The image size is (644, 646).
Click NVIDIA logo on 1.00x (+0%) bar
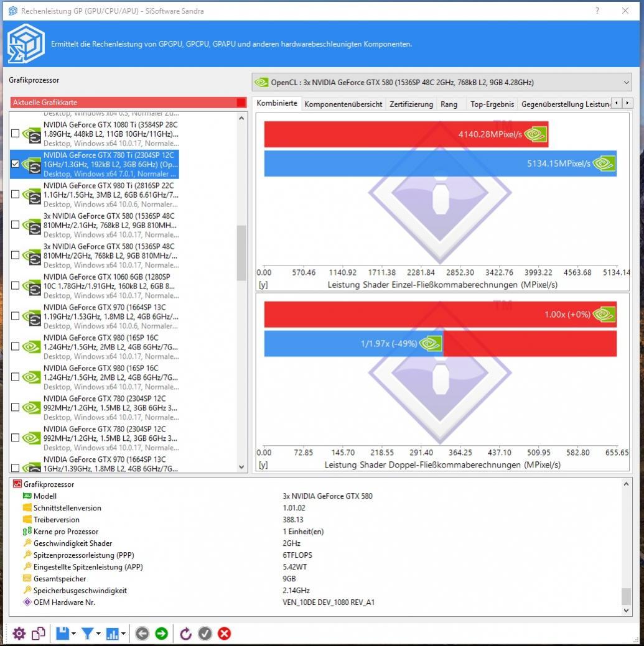[x=604, y=315]
